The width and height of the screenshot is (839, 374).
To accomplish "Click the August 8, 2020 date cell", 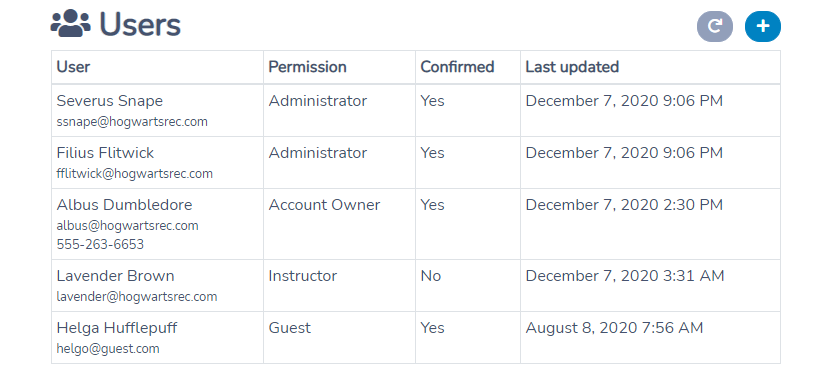I will click(x=650, y=338).
